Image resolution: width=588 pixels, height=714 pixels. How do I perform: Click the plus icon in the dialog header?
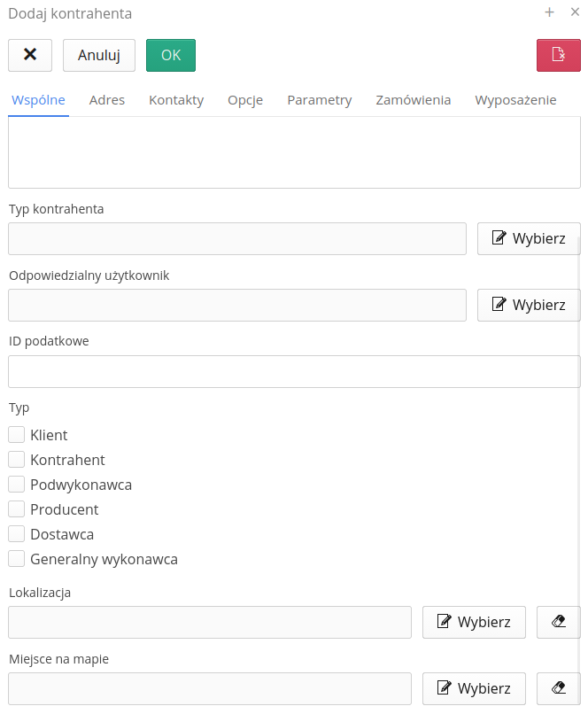[x=549, y=12]
